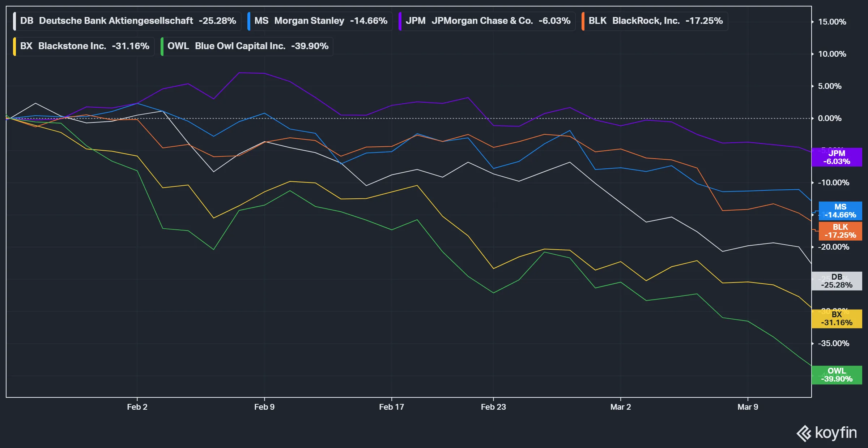Click the -35.00% y-axis label
Screen dimensions: 868x448
833,343
